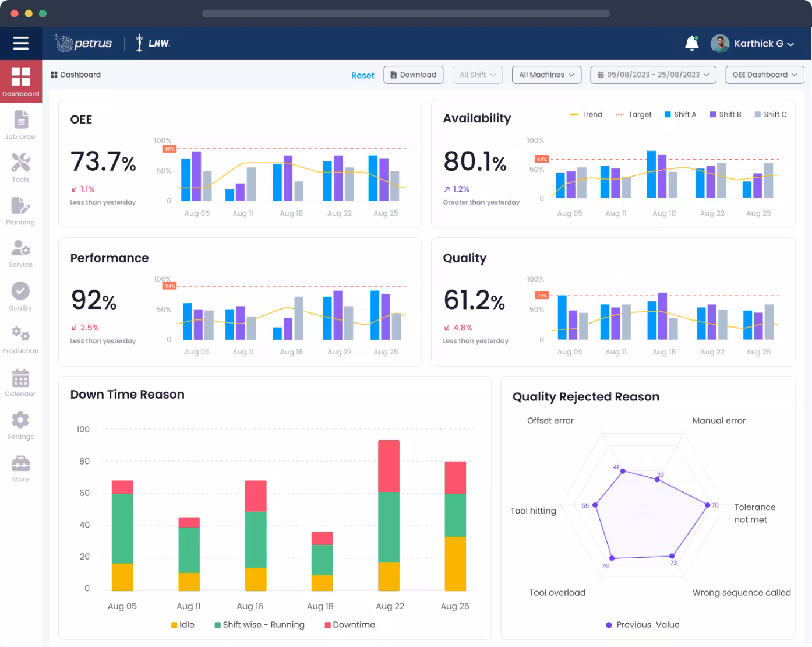The image size is (812, 647).
Task: Open the hamburger menu
Action: [x=21, y=43]
